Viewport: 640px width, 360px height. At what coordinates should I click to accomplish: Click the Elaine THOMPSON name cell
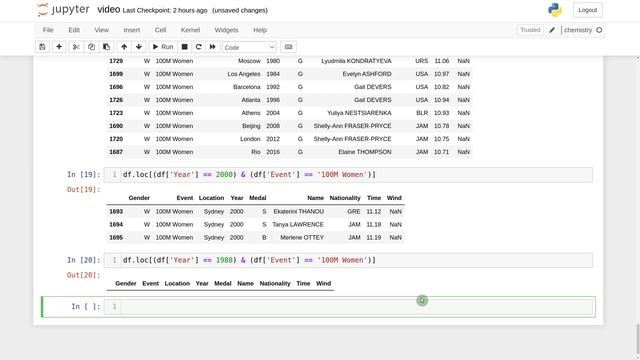(x=365, y=152)
